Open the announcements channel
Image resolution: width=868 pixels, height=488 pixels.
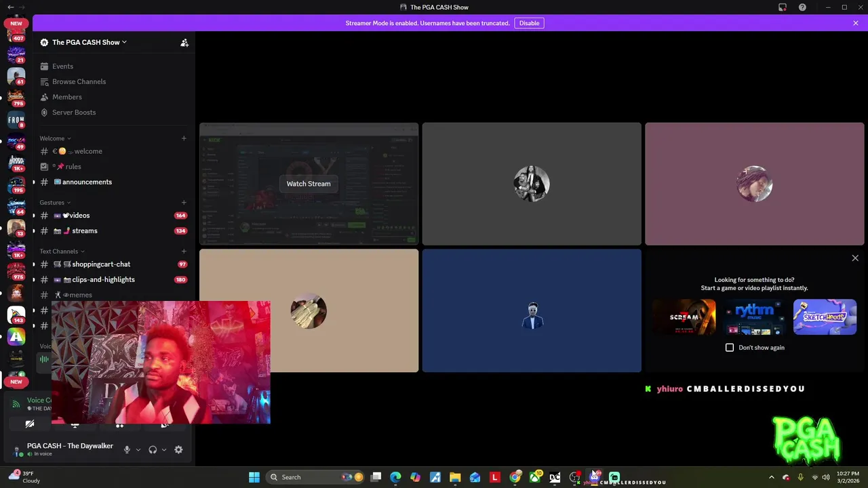(x=114, y=182)
